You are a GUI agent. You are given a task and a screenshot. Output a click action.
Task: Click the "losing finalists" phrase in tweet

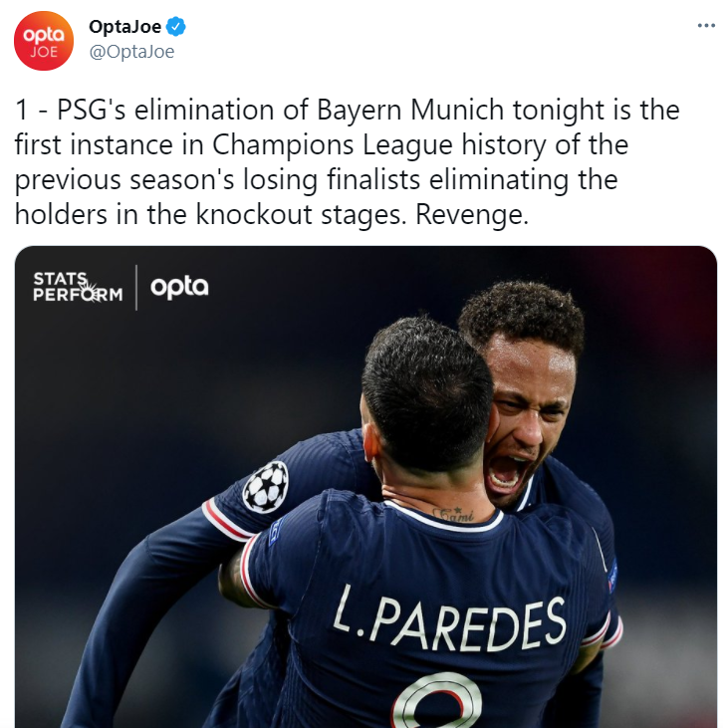pos(332,180)
